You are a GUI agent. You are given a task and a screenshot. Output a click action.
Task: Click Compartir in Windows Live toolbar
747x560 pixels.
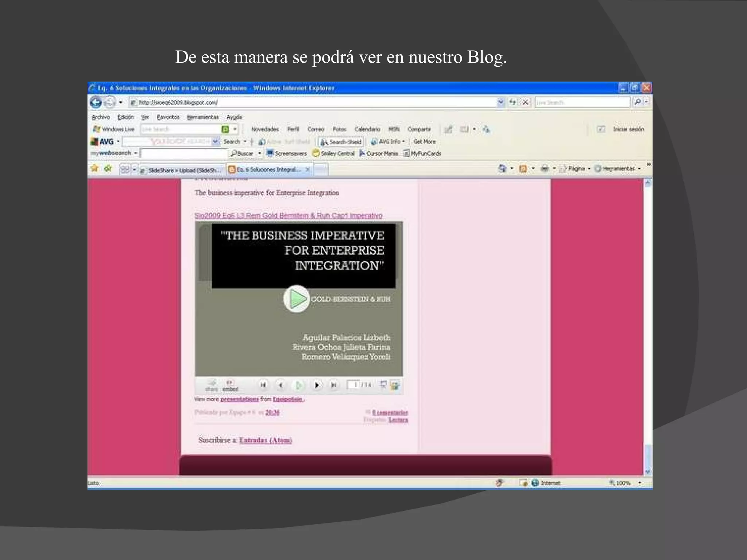tap(419, 129)
